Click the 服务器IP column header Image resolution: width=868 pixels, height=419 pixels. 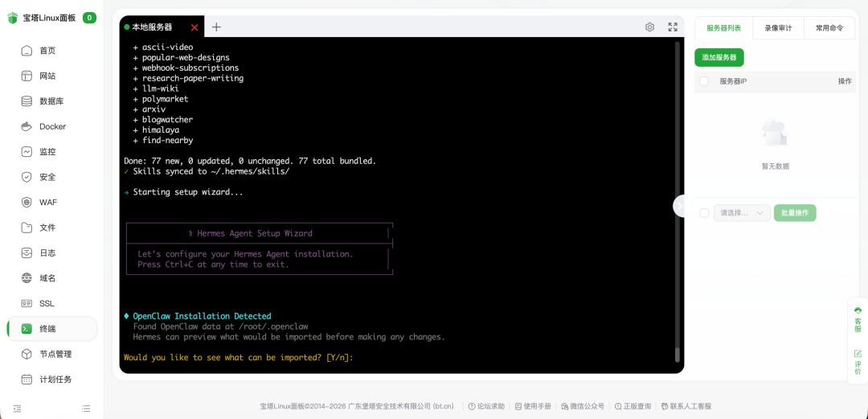click(x=733, y=81)
